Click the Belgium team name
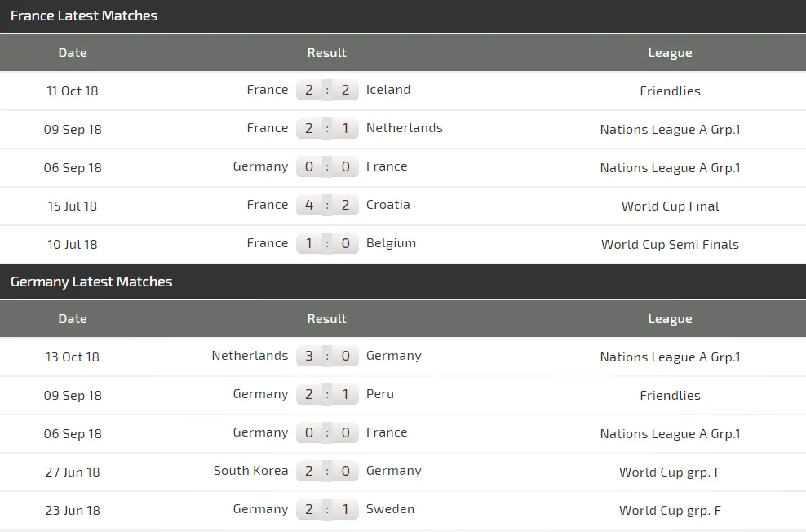The height and width of the screenshot is (532, 806). pos(391,243)
